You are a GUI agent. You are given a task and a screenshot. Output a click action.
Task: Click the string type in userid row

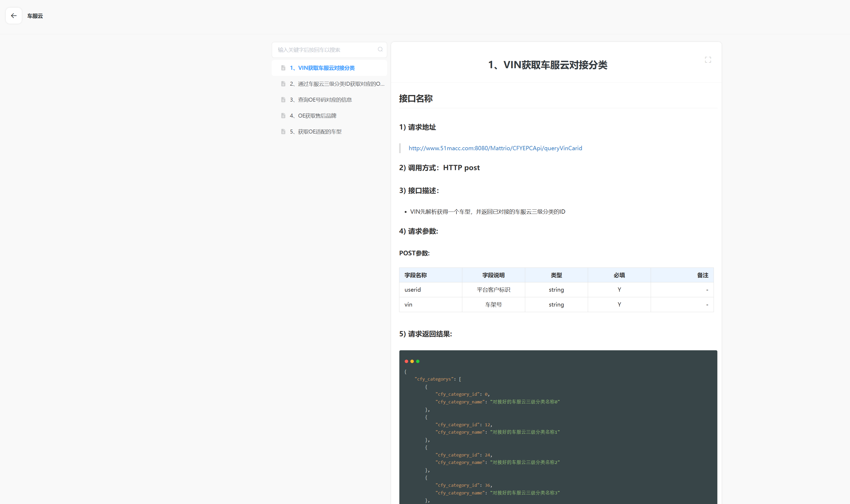click(556, 290)
